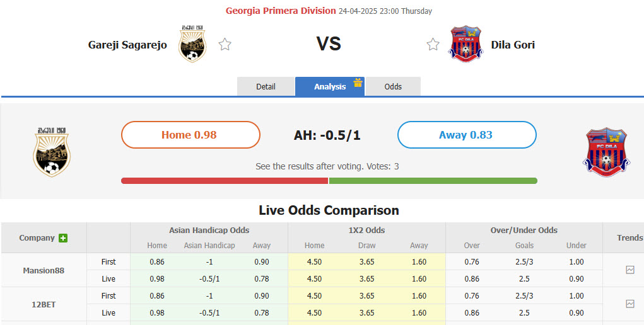Select the Analysis tab

click(329, 87)
